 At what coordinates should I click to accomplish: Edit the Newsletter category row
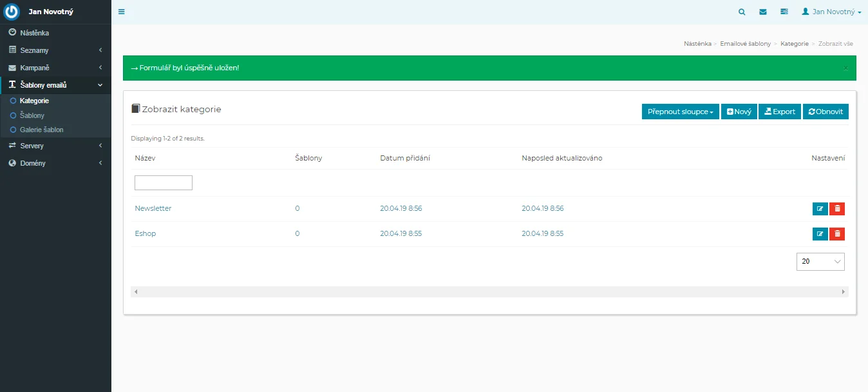tap(820, 208)
